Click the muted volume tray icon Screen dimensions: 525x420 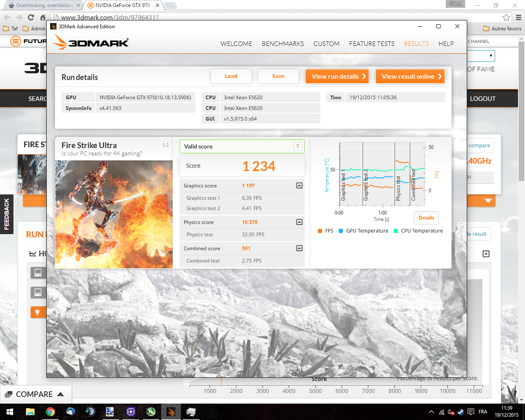point(451,412)
